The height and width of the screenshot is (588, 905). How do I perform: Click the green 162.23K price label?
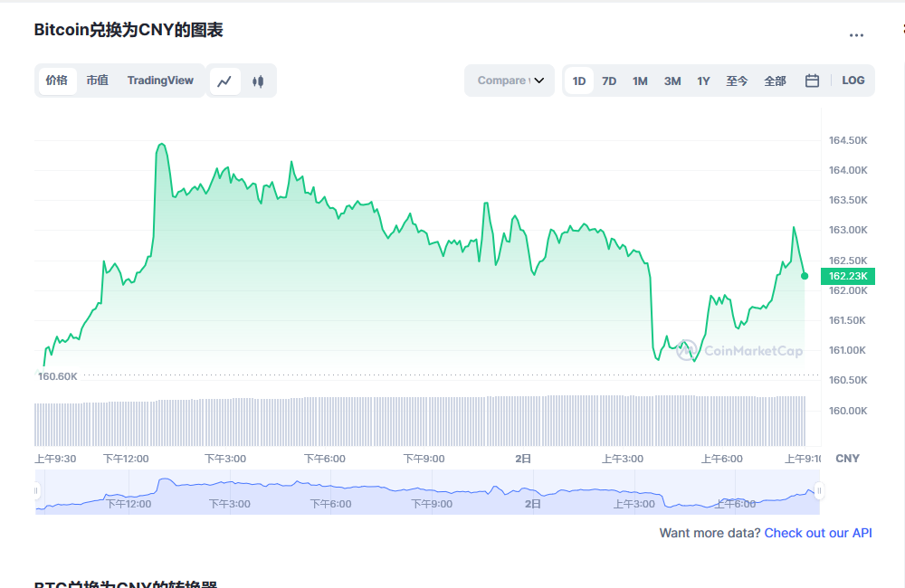coord(847,276)
